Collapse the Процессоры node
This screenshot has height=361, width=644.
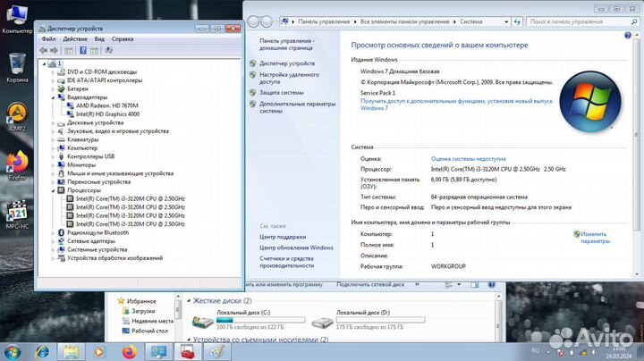tap(53, 190)
